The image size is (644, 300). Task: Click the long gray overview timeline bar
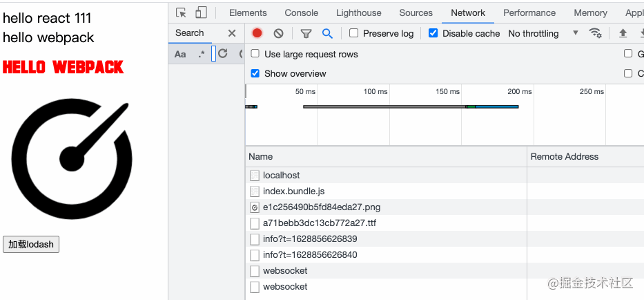tap(384, 106)
